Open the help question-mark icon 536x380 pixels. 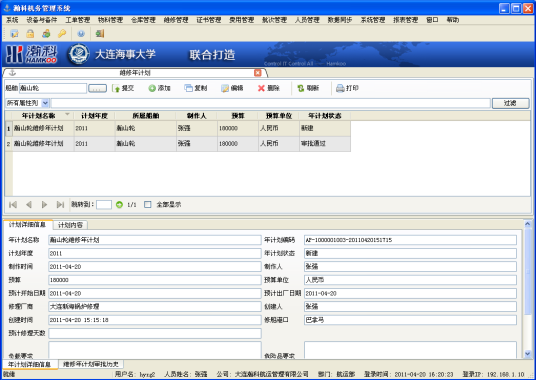[81, 33]
